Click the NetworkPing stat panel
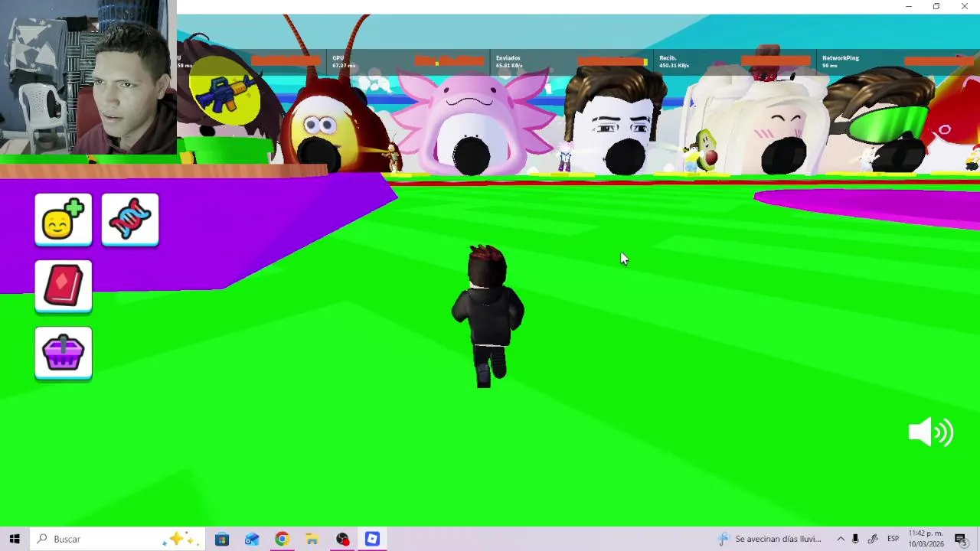 [899, 61]
